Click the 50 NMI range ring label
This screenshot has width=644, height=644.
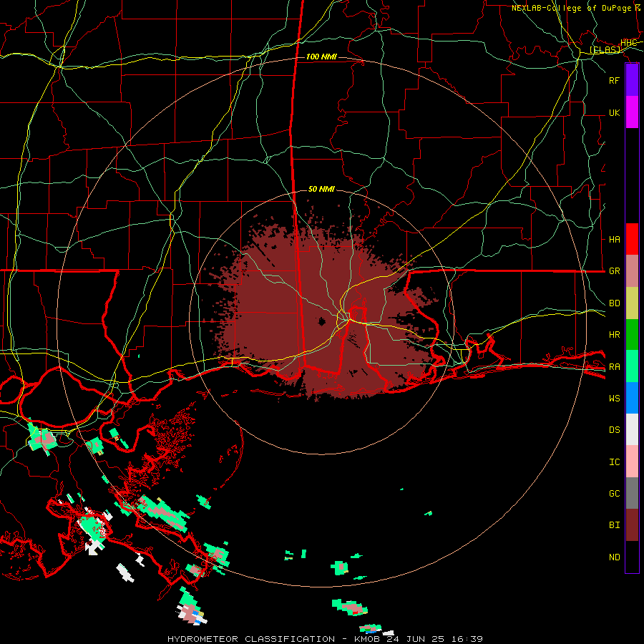pos(321,189)
